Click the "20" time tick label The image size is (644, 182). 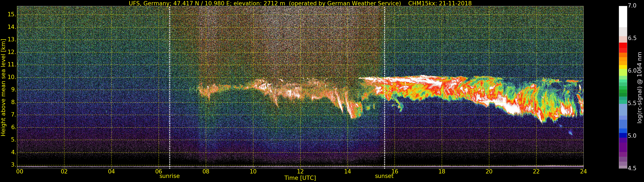489,172
